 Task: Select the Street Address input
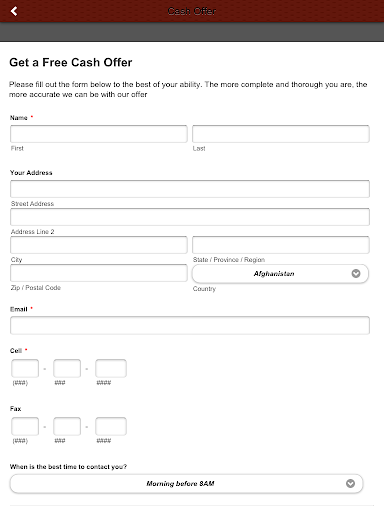click(x=190, y=189)
